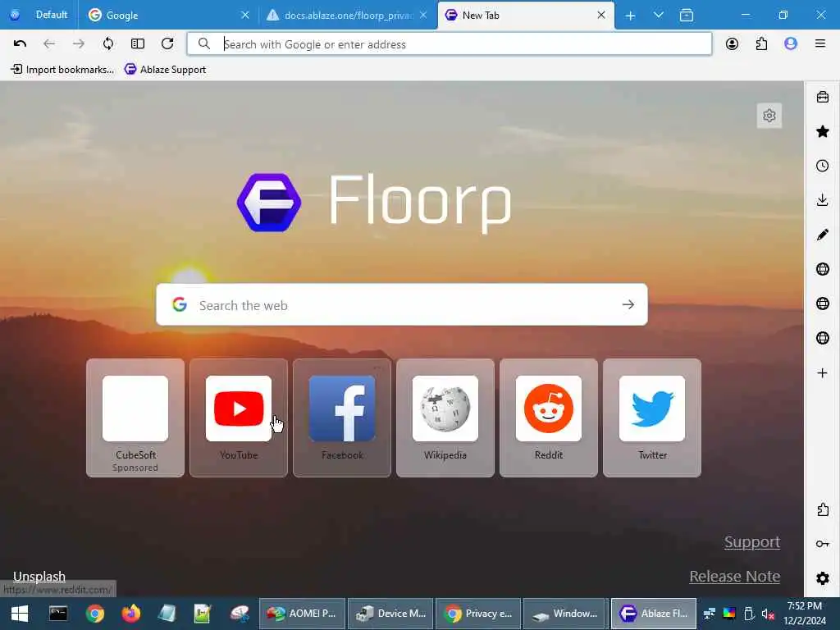Open the Twitter shortcut tile
This screenshot has height=630, width=840.
click(x=652, y=418)
